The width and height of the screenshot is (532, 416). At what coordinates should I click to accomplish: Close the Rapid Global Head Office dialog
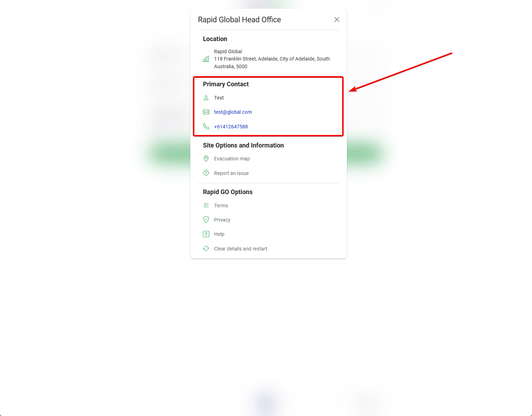point(336,19)
